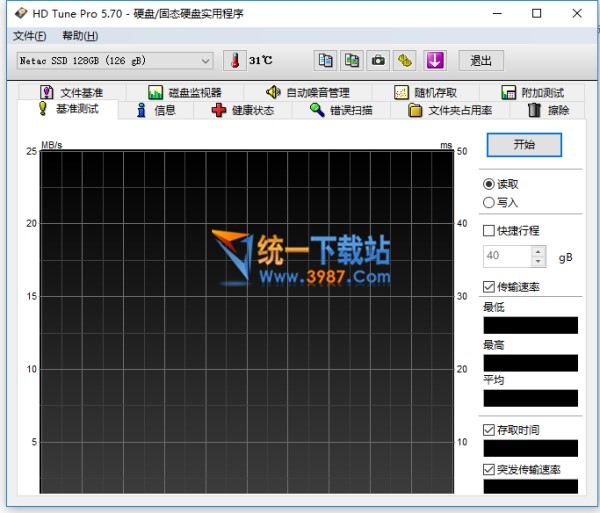The image size is (600, 513).
Task: Click the 最高 maximum value box
Action: tap(531, 363)
